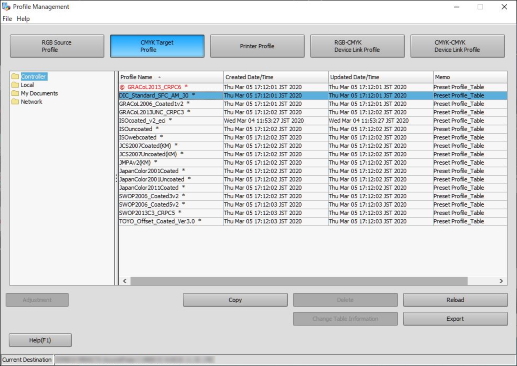This screenshot has width=517, height=366.
Task: Click the horizontal scrollbar thumb
Action: (x=299, y=281)
